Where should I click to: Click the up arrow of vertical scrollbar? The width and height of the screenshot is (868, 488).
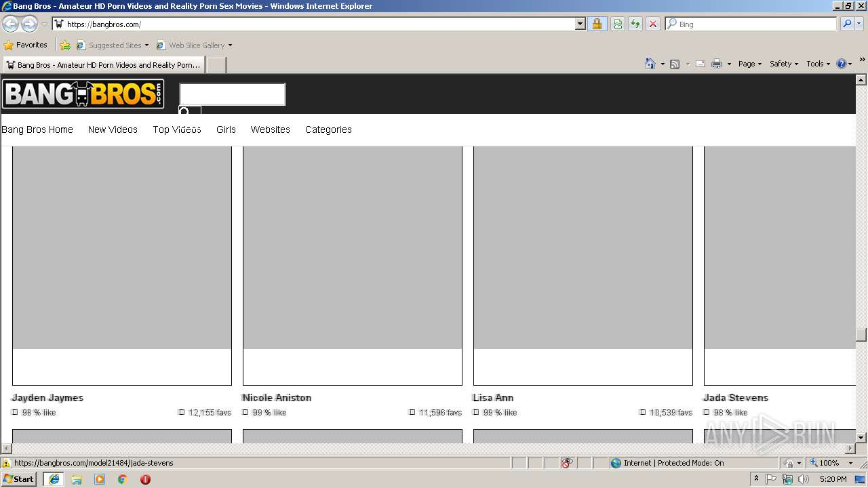[861, 80]
